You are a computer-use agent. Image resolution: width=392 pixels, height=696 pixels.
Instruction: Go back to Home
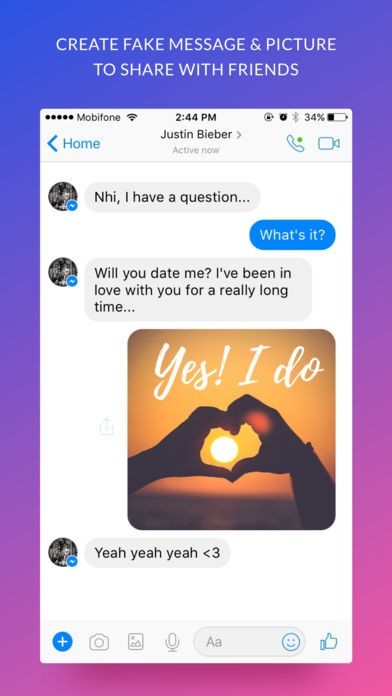[x=74, y=143]
